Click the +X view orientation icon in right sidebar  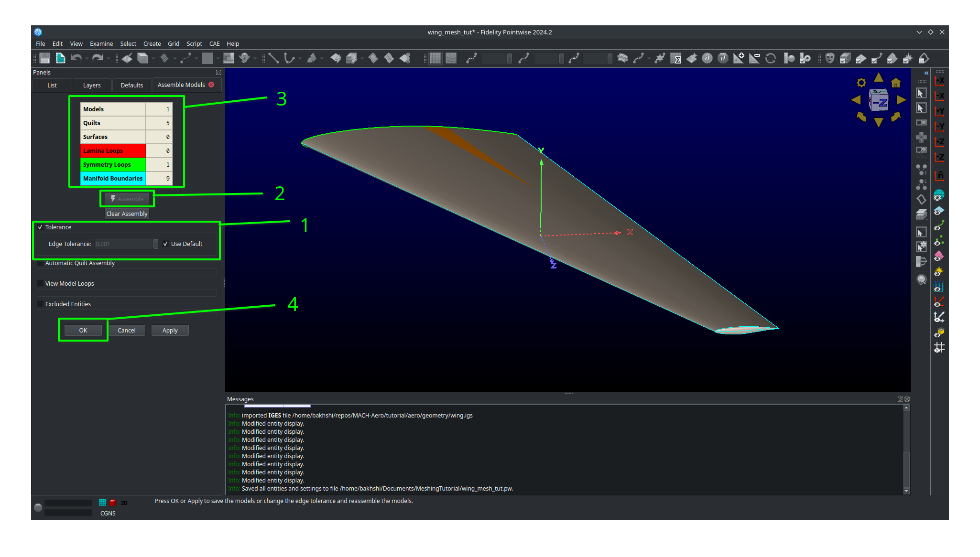pyautogui.click(x=939, y=81)
